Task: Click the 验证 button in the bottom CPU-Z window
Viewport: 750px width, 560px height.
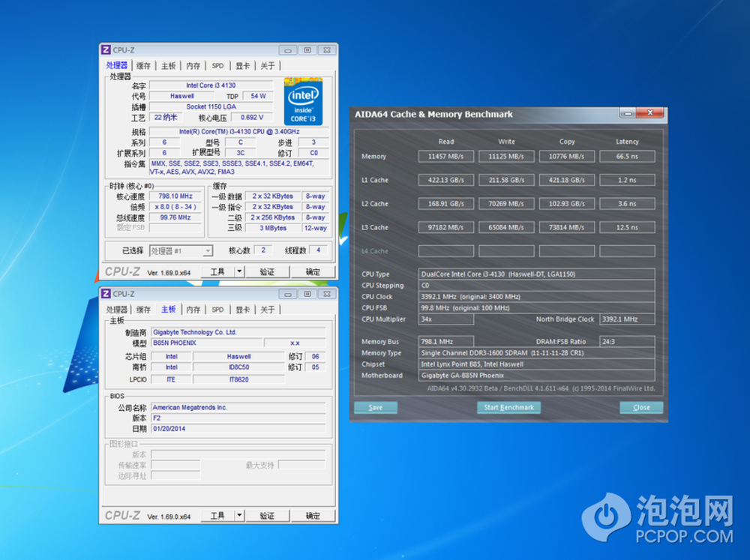Action: coord(267,516)
